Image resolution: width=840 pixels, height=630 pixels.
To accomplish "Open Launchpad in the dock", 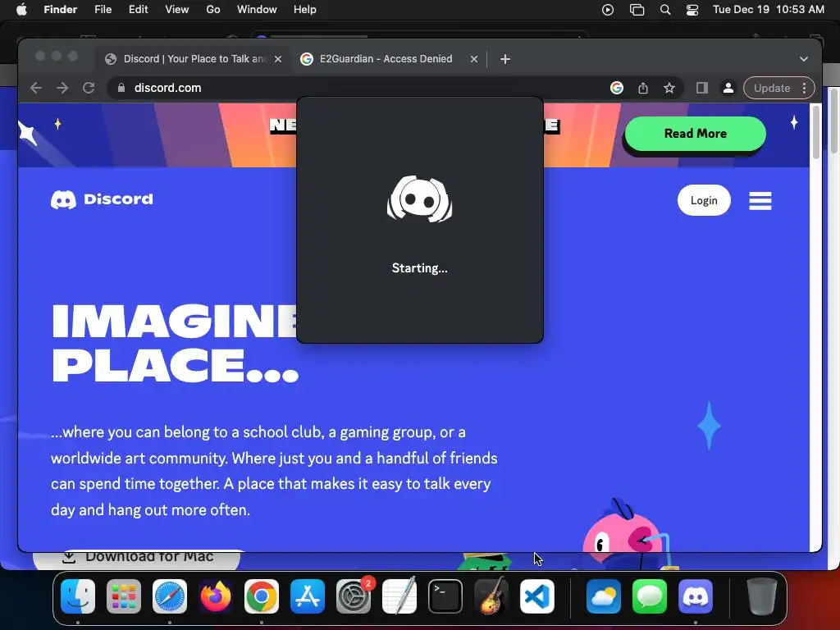I will click(124, 596).
